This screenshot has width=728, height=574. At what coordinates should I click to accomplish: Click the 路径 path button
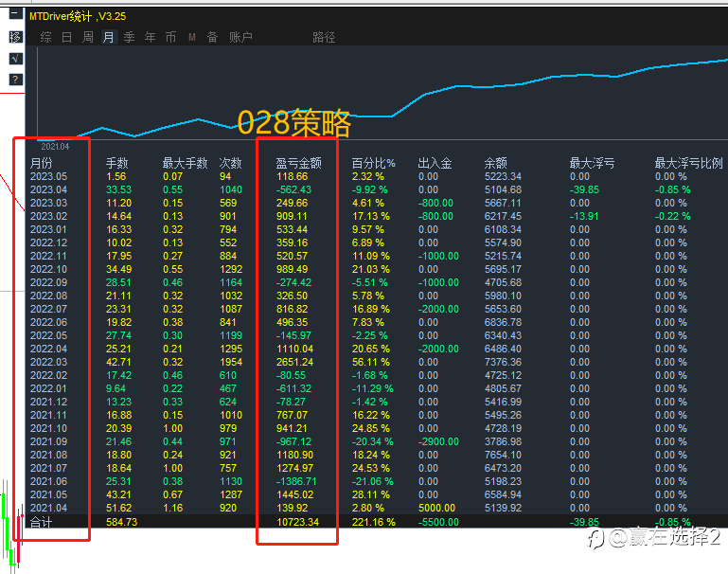pyautogui.click(x=324, y=37)
